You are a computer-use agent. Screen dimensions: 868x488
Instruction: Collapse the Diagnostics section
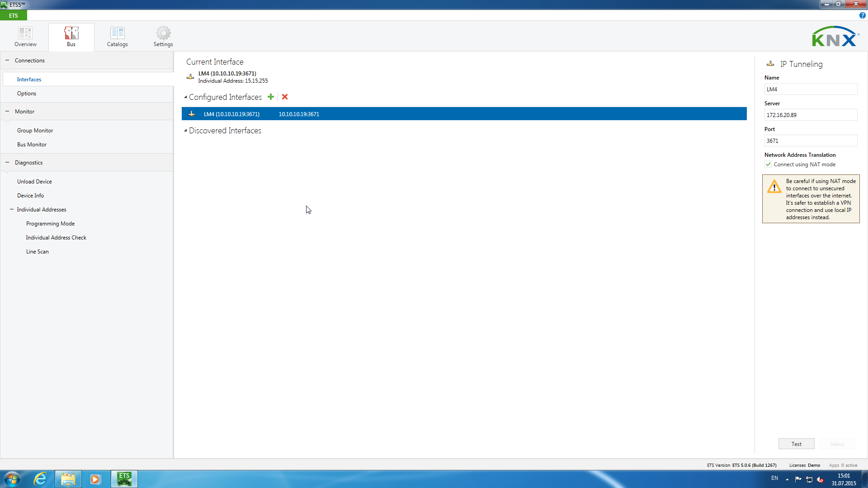pyautogui.click(x=7, y=163)
